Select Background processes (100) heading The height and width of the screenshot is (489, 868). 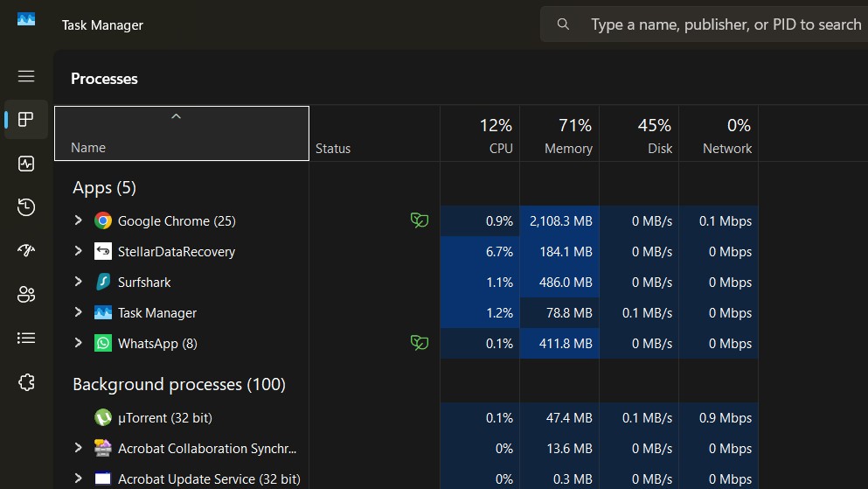[179, 384]
